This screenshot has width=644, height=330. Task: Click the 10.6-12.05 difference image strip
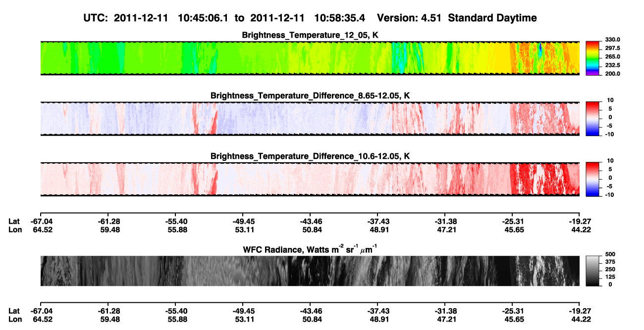310,179
